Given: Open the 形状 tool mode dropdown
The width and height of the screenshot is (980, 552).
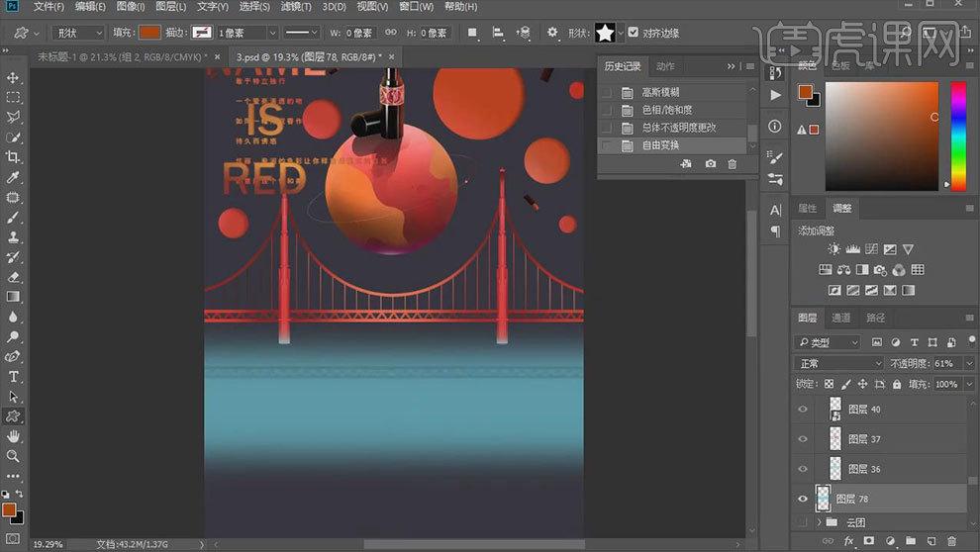Looking at the screenshot, I should point(77,33).
